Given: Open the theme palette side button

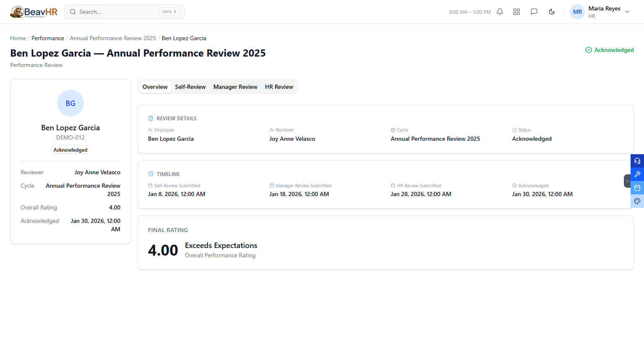Looking at the screenshot, I should click(637, 201).
